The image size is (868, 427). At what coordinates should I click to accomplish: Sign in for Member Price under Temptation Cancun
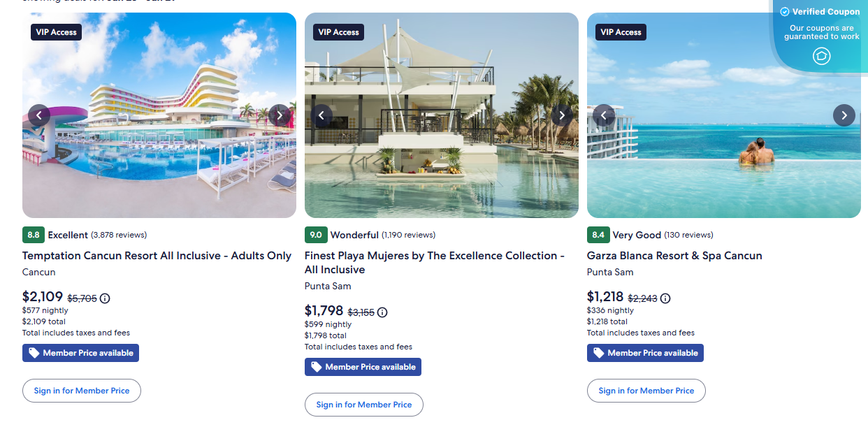81,390
